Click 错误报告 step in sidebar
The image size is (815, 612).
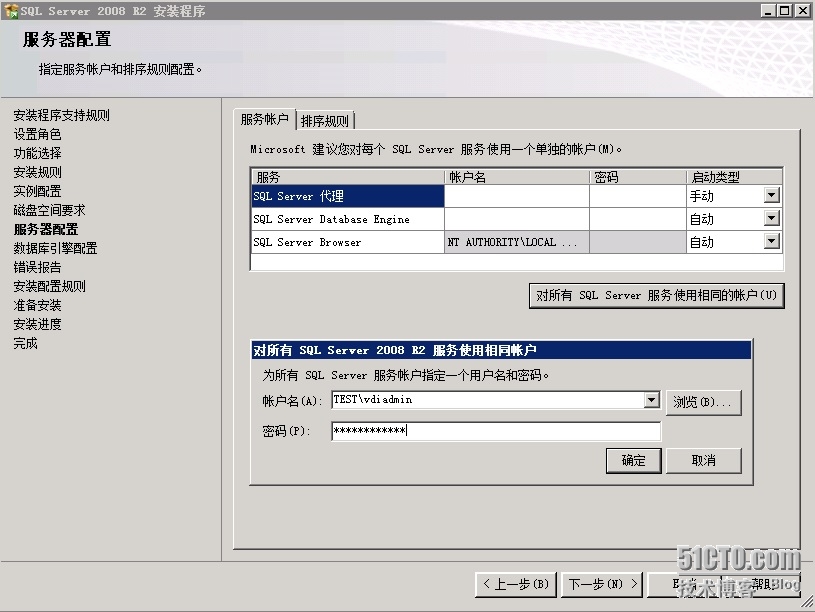tap(37, 267)
